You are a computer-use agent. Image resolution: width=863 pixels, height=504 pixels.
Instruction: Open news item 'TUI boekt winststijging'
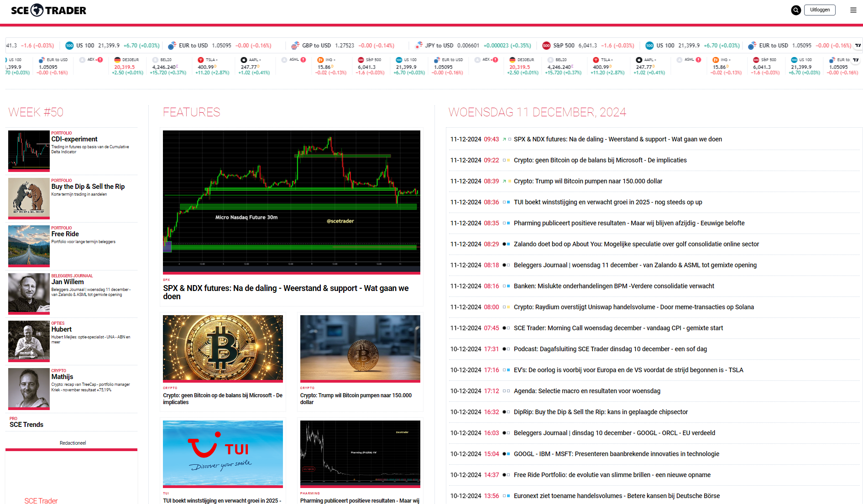[x=608, y=203]
